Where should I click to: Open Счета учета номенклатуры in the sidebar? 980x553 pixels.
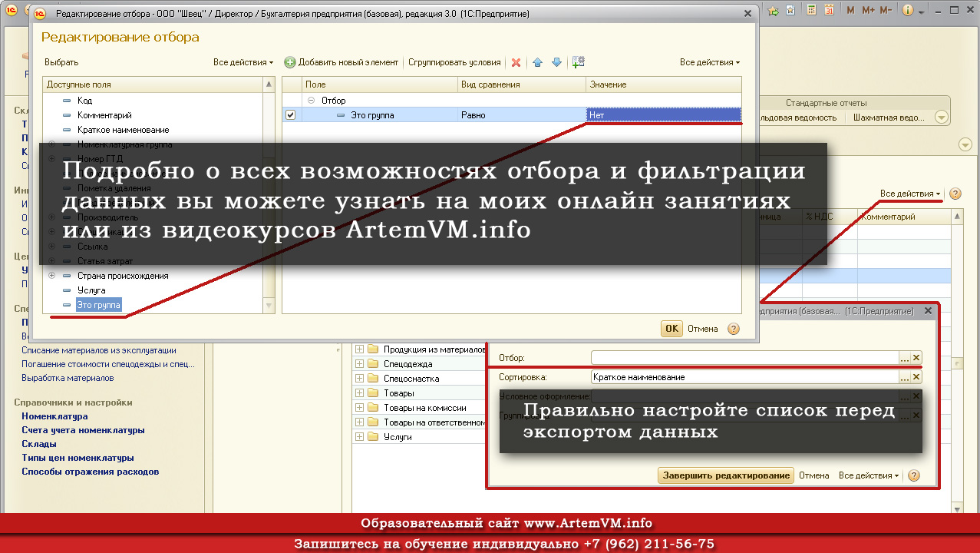[83, 430]
